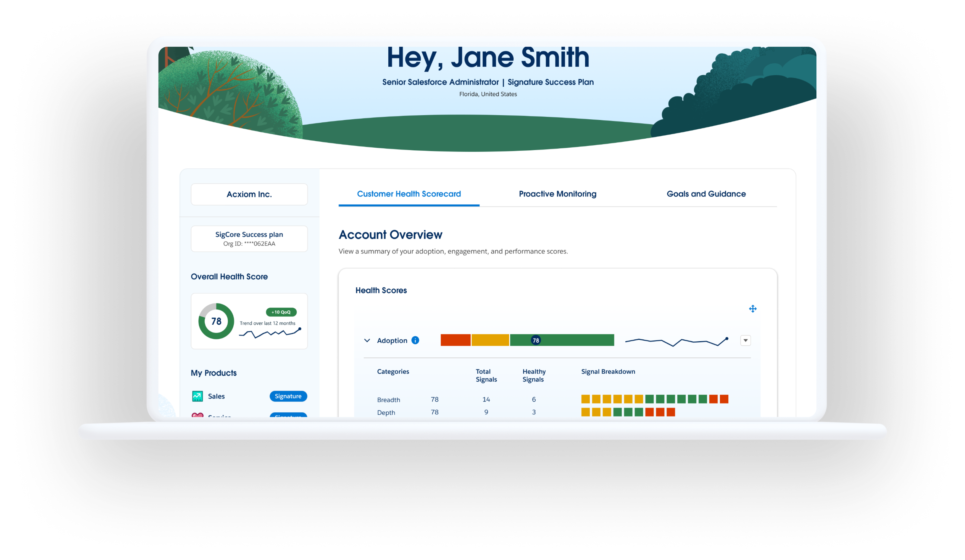Switch to the Proactive Monitoring tab

[557, 194]
